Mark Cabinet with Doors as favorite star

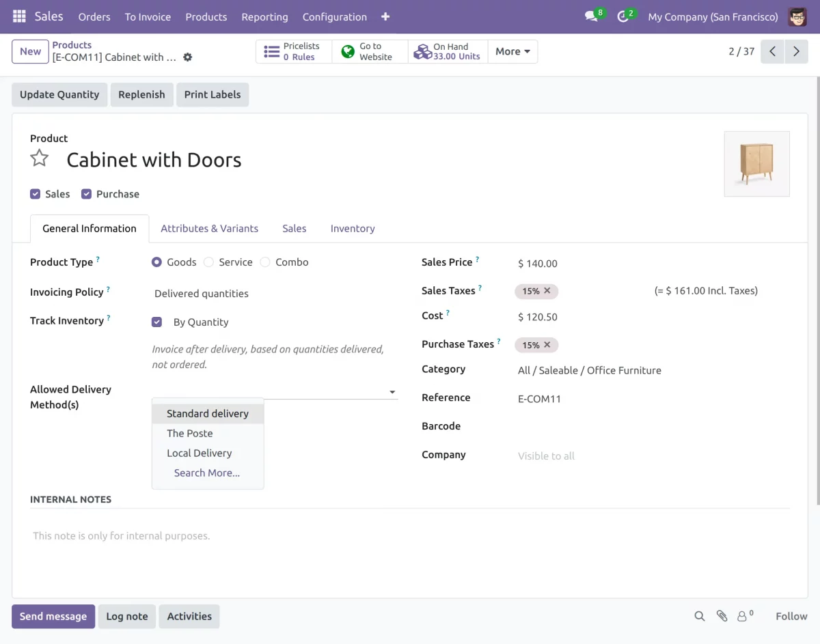click(39, 158)
